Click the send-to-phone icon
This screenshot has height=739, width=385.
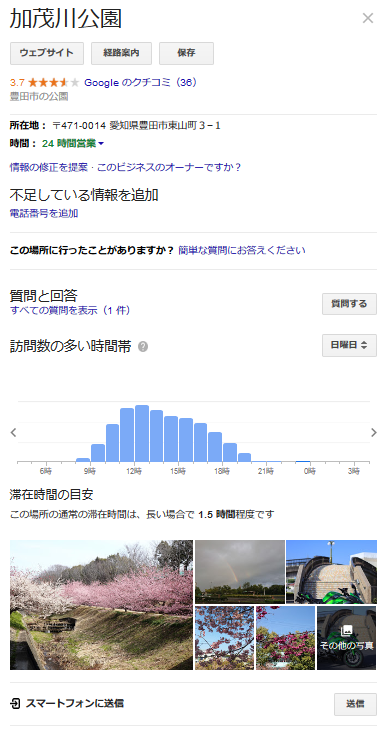pos(15,704)
